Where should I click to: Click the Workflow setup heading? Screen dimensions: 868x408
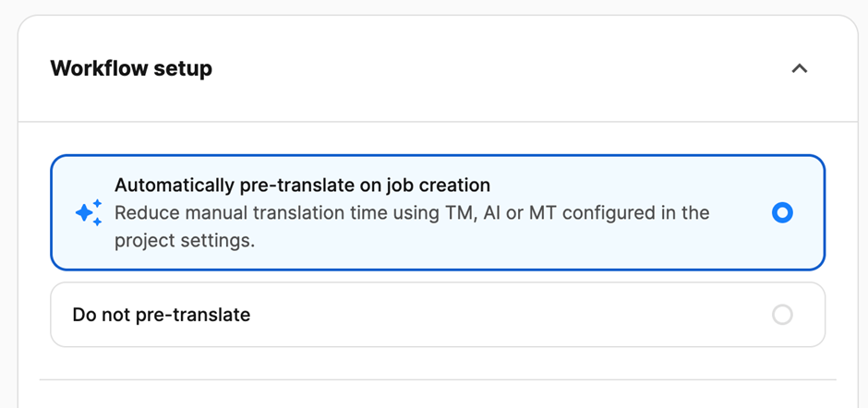coord(131,68)
